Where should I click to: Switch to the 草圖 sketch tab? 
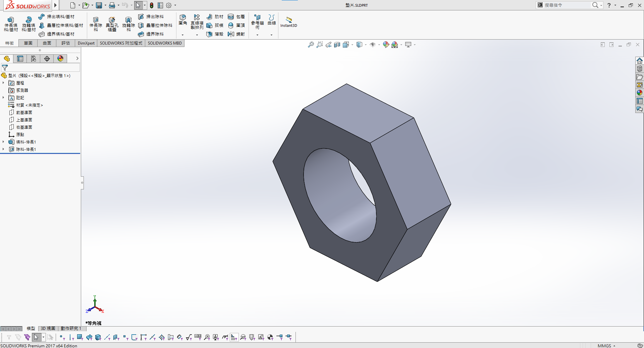[28, 43]
